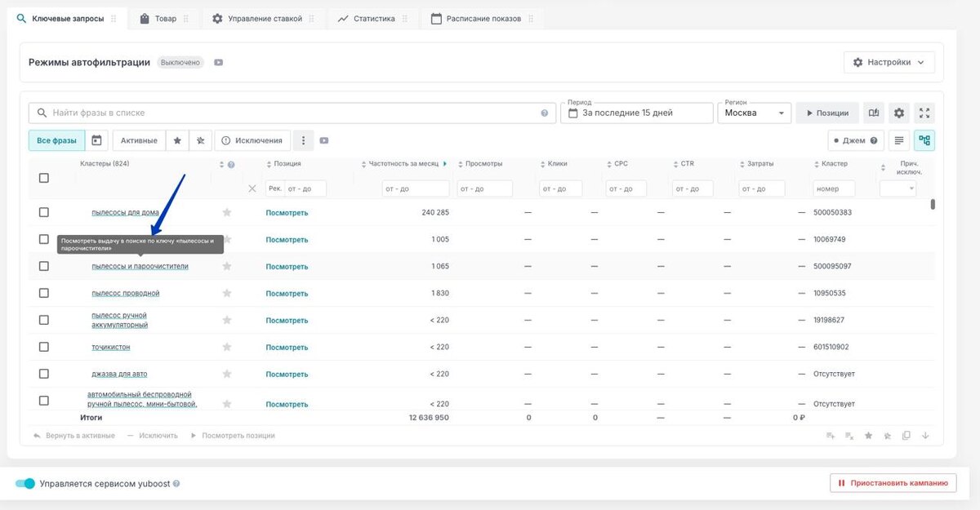Click add-to-list icon in bottom toolbar

pos(831,436)
